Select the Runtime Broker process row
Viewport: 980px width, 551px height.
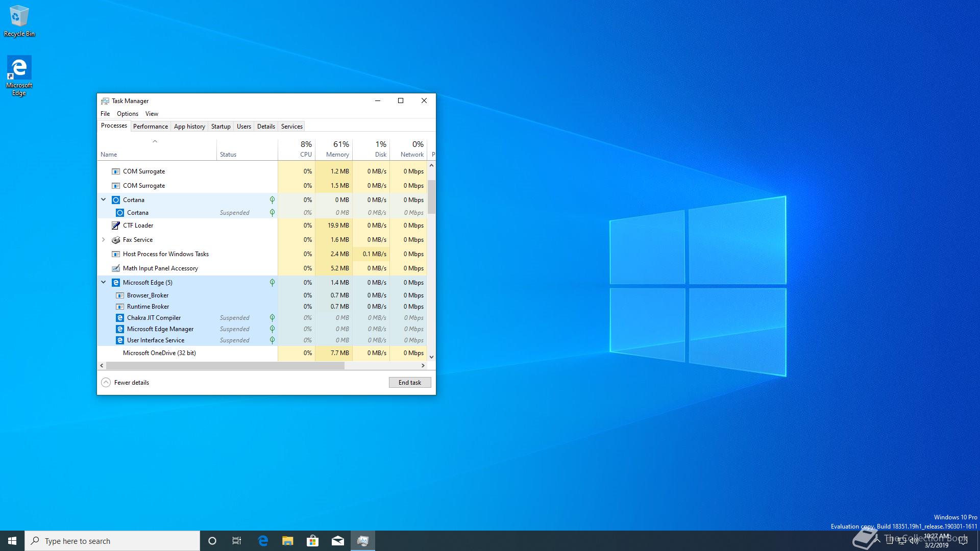pos(262,307)
